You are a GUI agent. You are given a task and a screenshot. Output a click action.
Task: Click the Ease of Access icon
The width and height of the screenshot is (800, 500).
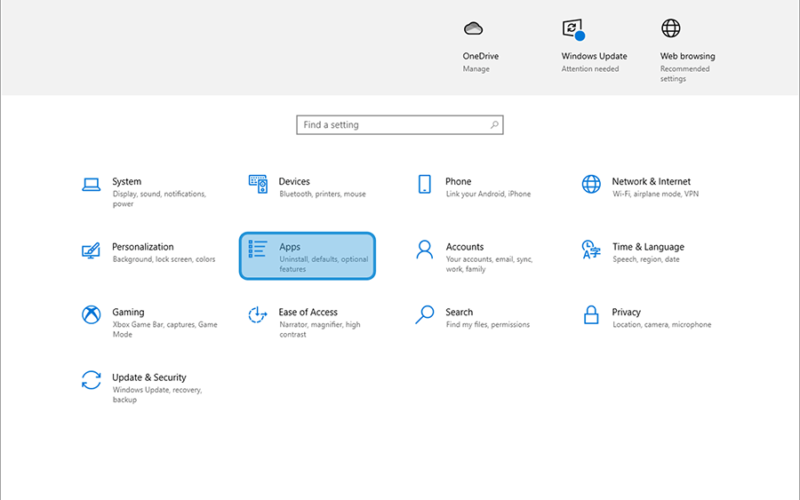pos(257,315)
